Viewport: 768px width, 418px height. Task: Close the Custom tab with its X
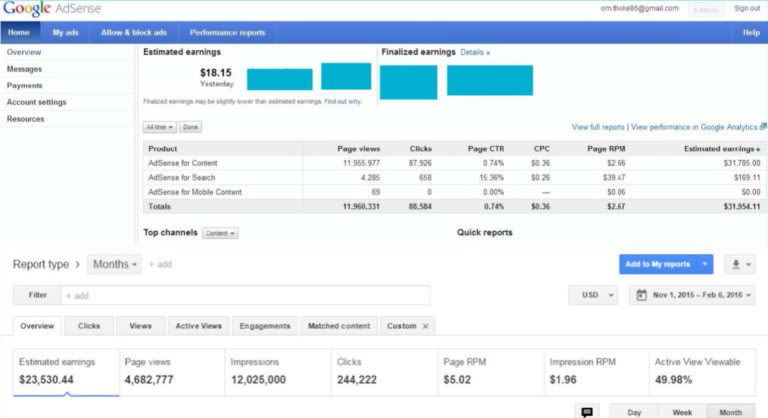click(x=425, y=326)
